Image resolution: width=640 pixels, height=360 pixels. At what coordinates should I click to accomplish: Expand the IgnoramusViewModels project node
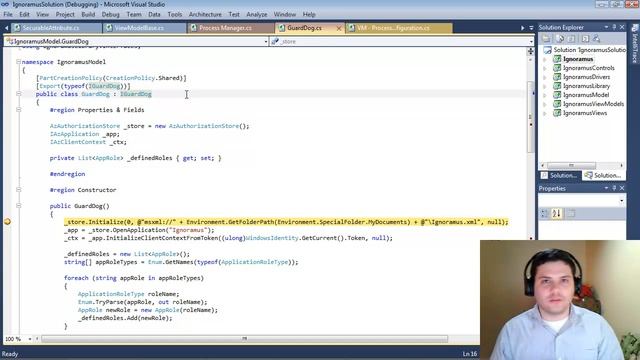click(x=545, y=104)
